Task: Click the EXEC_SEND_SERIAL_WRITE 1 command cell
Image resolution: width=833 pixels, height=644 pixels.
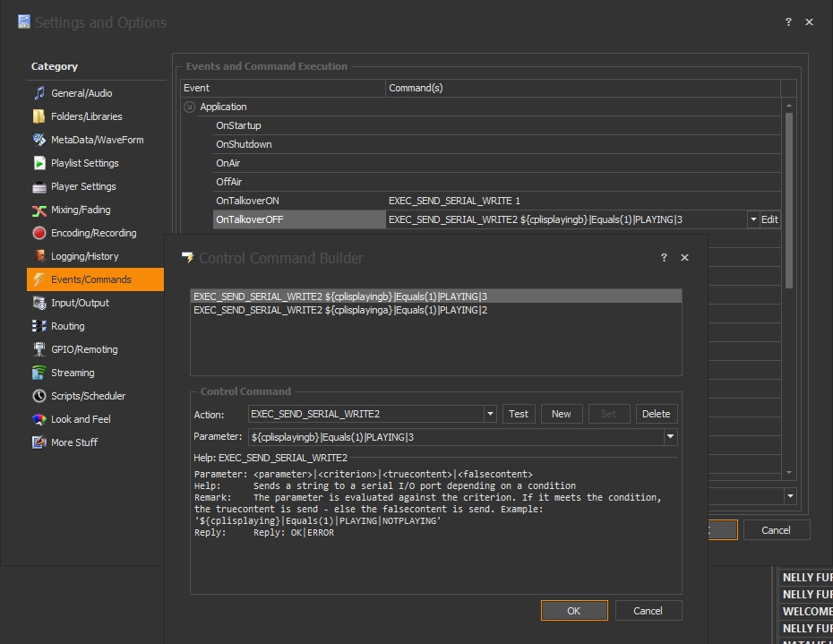Action: pyautogui.click(x=583, y=201)
